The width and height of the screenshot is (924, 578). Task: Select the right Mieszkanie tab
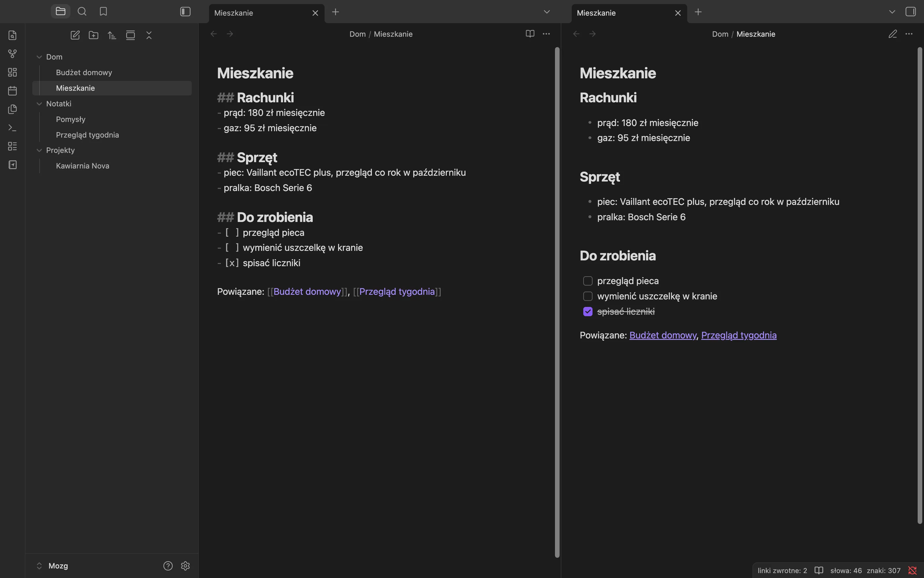tap(629, 13)
